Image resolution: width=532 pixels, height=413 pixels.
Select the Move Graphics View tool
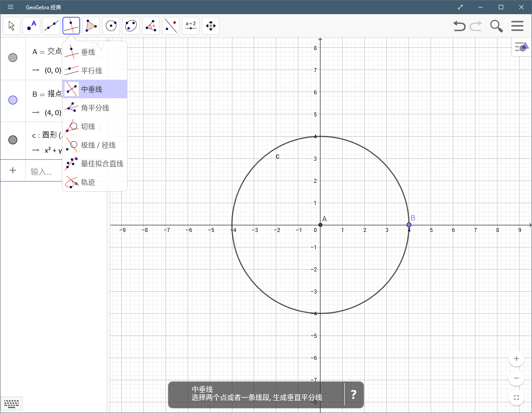click(x=211, y=26)
